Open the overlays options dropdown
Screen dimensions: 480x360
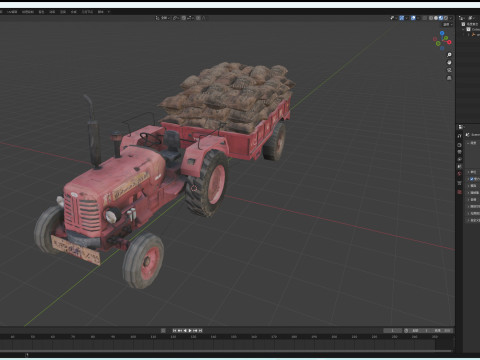418,18
